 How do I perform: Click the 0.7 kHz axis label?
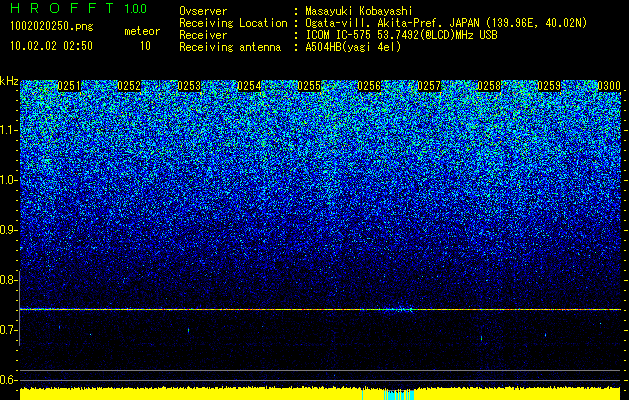point(8,330)
